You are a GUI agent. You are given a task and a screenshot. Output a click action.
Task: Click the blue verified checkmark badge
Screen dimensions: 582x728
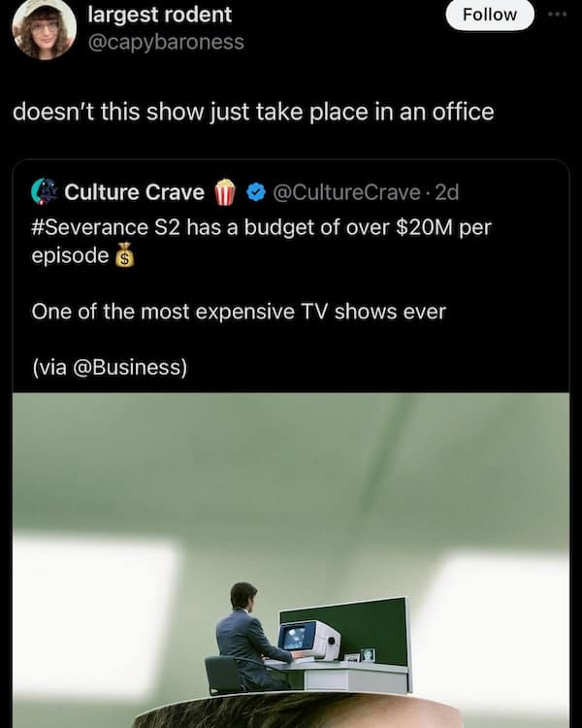[256, 192]
